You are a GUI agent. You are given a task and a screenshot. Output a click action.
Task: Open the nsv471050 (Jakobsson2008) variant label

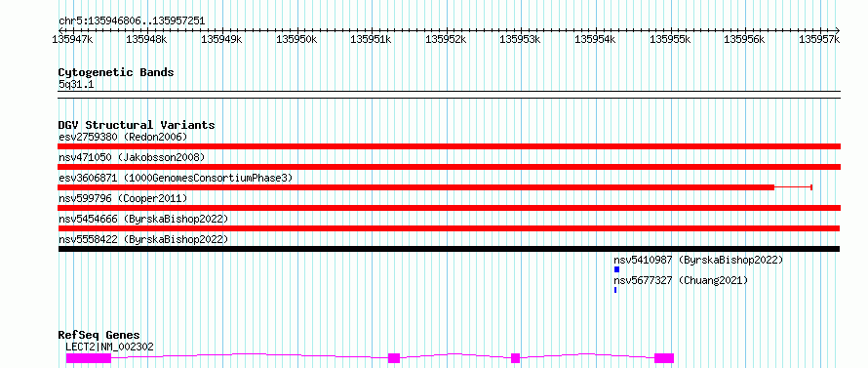tap(132, 157)
